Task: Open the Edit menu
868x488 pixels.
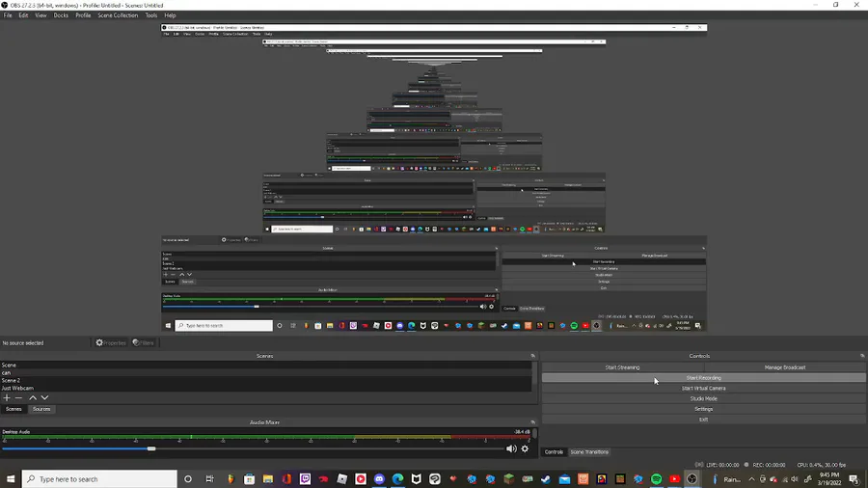Action: [x=23, y=15]
